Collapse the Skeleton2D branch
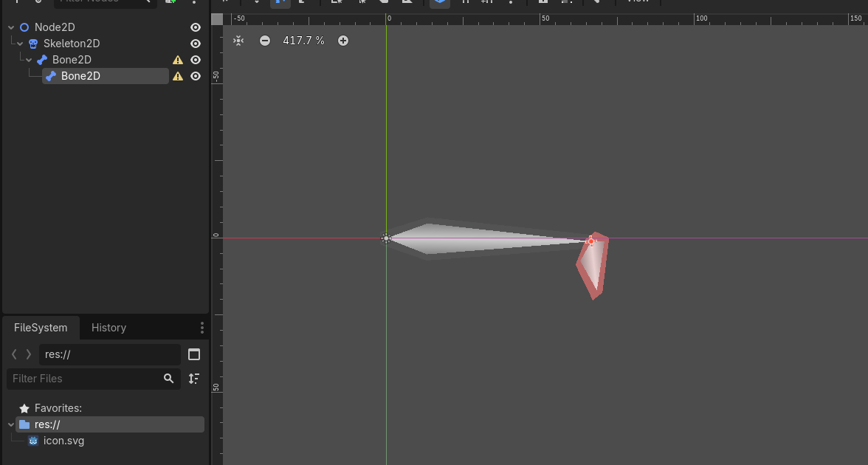 (x=20, y=44)
